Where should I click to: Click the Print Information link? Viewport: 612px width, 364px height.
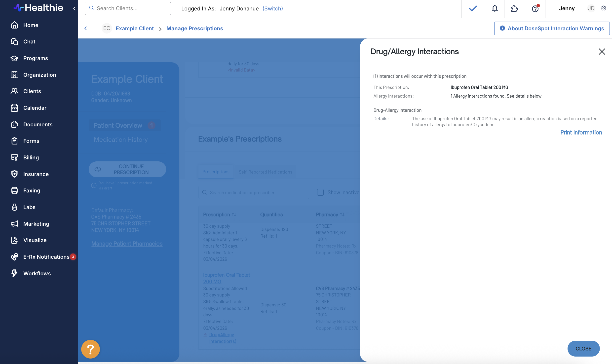(581, 132)
